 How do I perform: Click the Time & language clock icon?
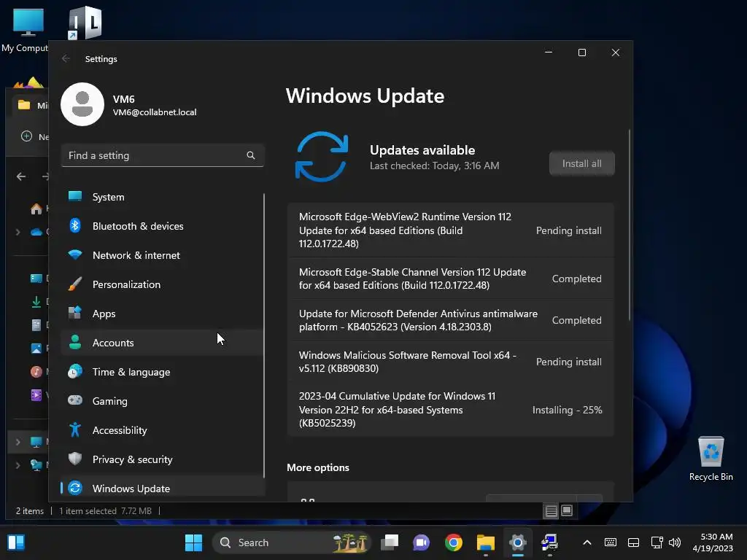pyautogui.click(x=75, y=371)
